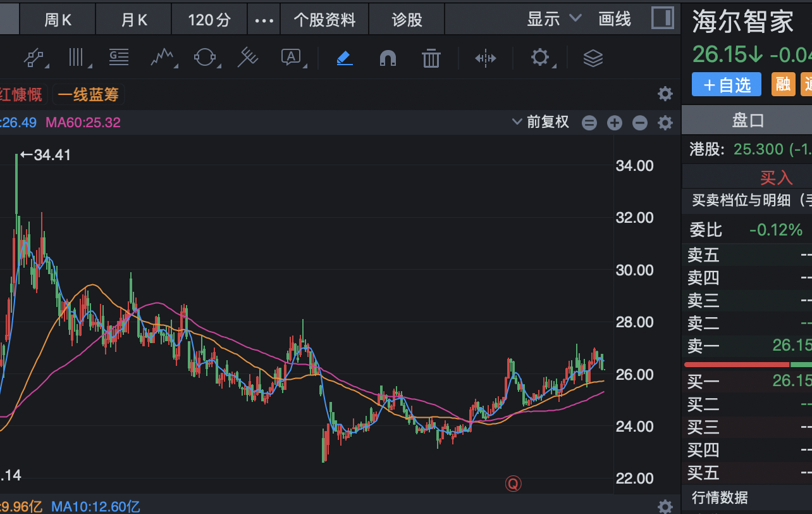
Task: Select the parallel vertical lines tool
Action: click(77, 58)
